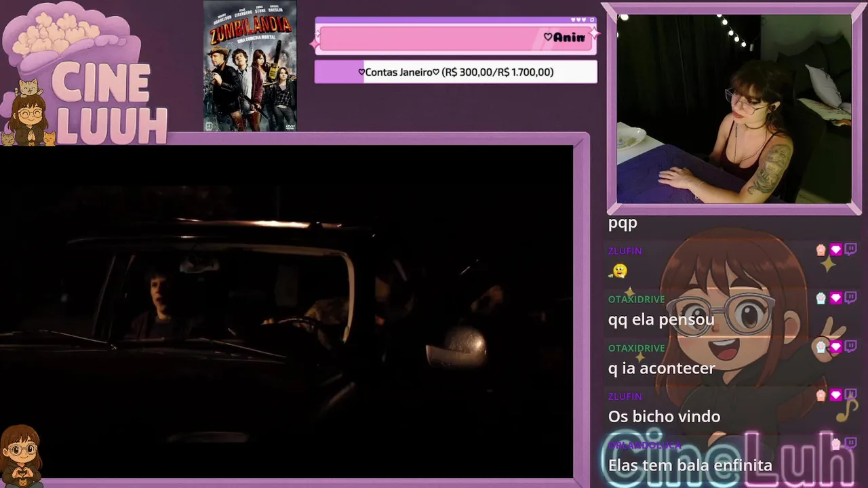Click the Twitch badge on the 'Os bicho vindo' row

pos(850,395)
